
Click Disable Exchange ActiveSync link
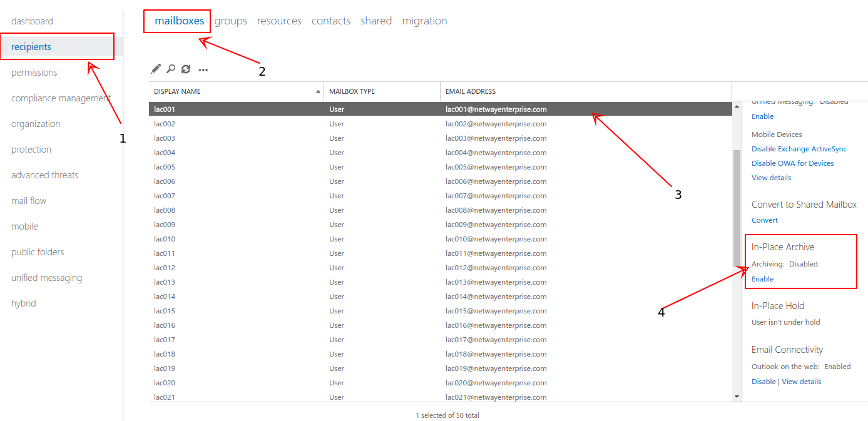coord(799,149)
